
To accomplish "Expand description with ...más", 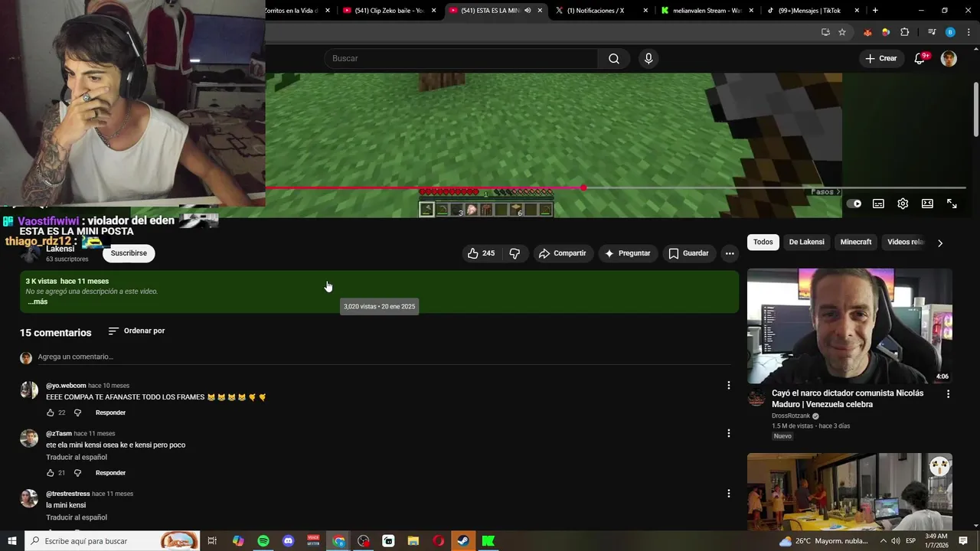I will (38, 302).
